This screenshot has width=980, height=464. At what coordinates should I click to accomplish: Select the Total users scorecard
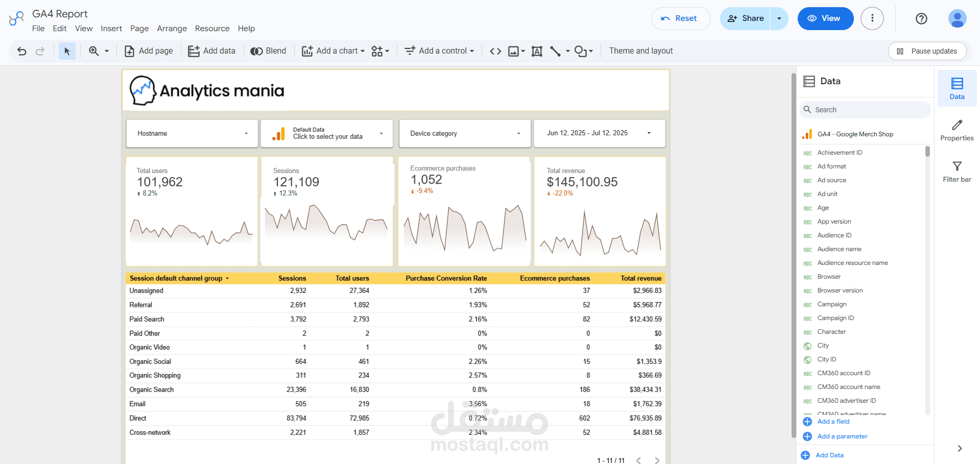tap(192, 211)
